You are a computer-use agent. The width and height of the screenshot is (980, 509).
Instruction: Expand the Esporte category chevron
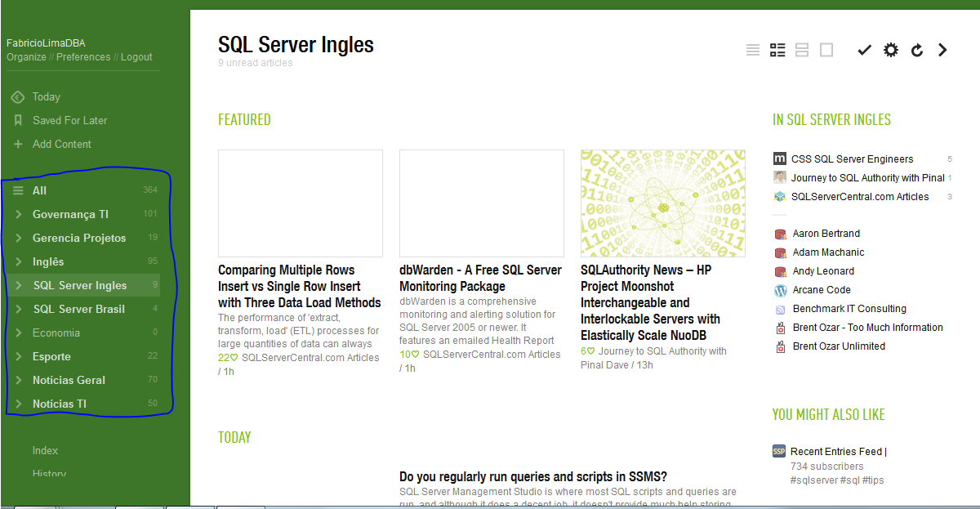pyautogui.click(x=18, y=356)
